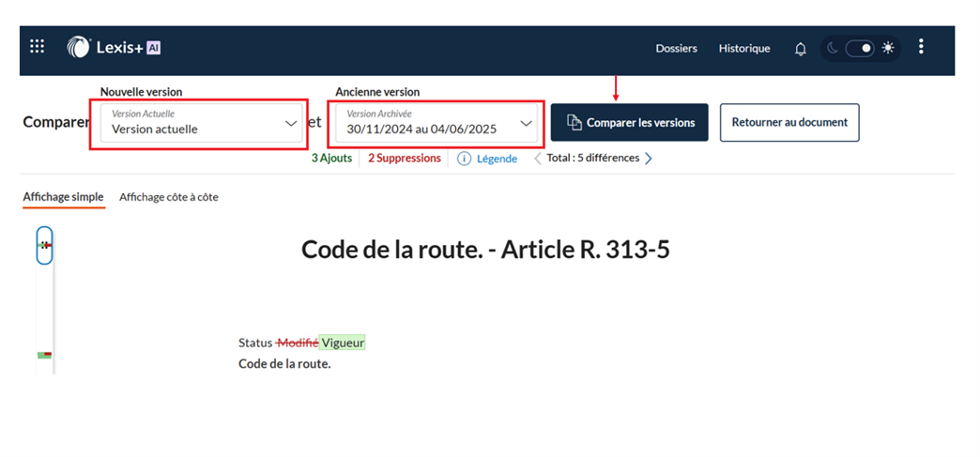This screenshot has width=980, height=457.
Task: Go to next difference arrow
Action: pyautogui.click(x=648, y=159)
